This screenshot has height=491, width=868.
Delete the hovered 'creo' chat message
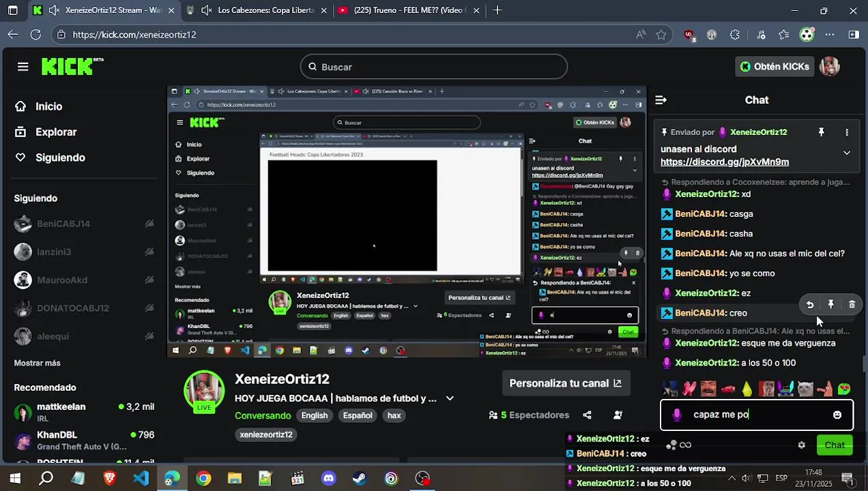coord(852,305)
